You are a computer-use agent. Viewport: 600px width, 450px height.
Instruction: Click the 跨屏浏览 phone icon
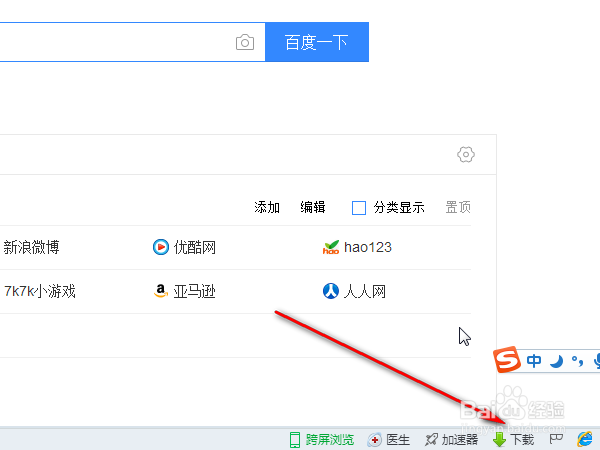coord(295,440)
